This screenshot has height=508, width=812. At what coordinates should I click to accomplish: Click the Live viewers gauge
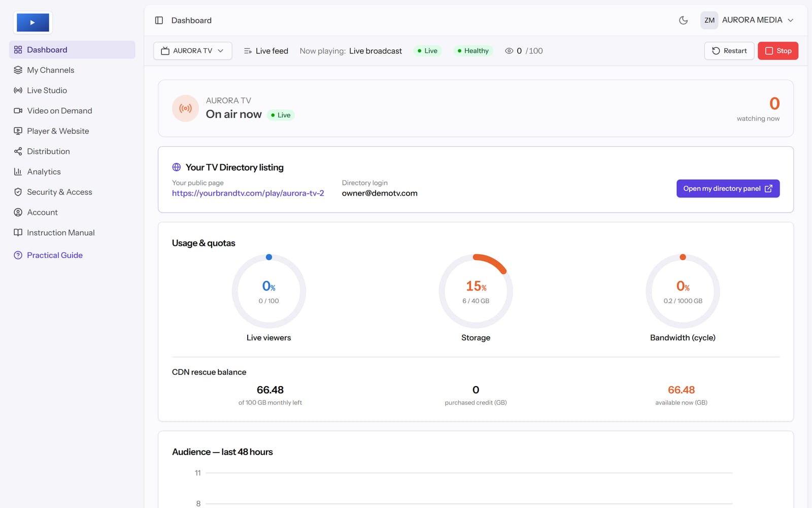(x=269, y=291)
